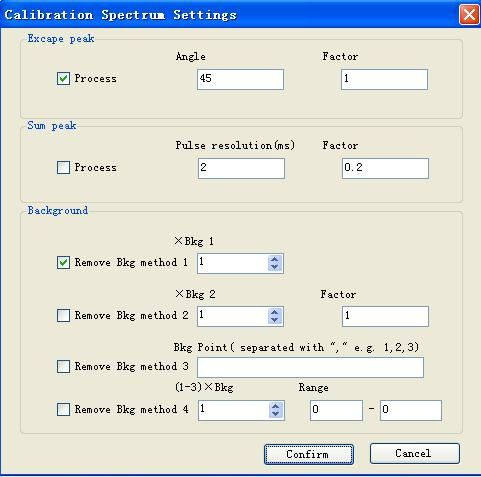
Task: Click down arrow of ×Bkg 2 spinner
Action: point(275,320)
